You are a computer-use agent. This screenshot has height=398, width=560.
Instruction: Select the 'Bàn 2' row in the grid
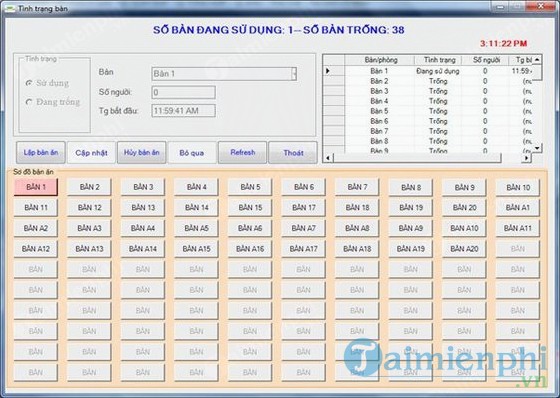coord(428,81)
